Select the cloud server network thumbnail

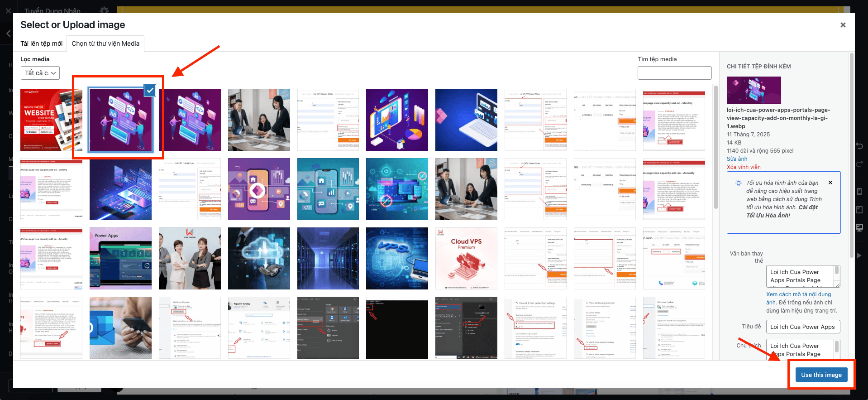[259, 259]
